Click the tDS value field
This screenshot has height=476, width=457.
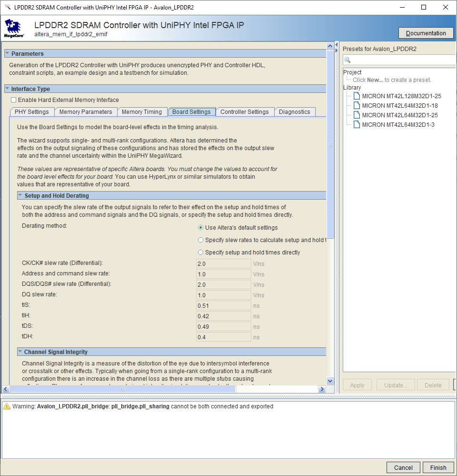pyautogui.click(x=223, y=326)
